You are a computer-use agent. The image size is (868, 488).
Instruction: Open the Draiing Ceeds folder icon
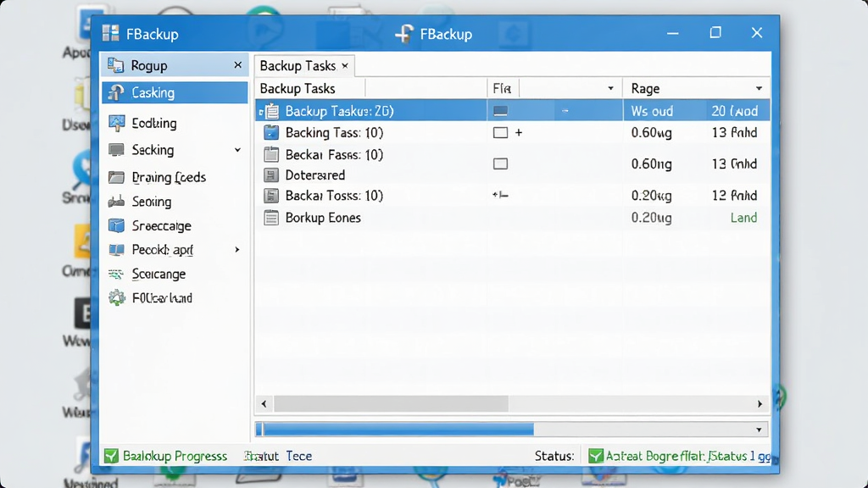click(116, 177)
